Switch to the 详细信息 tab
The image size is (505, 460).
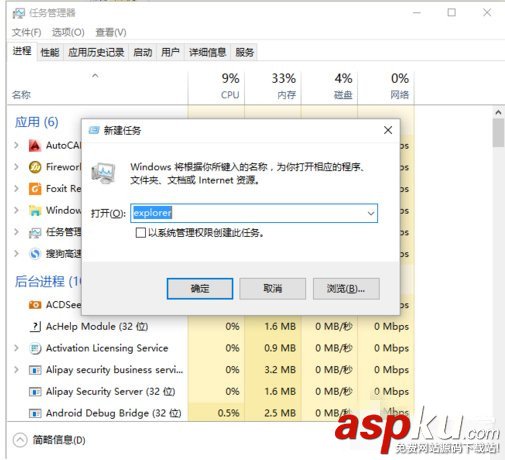(207, 52)
